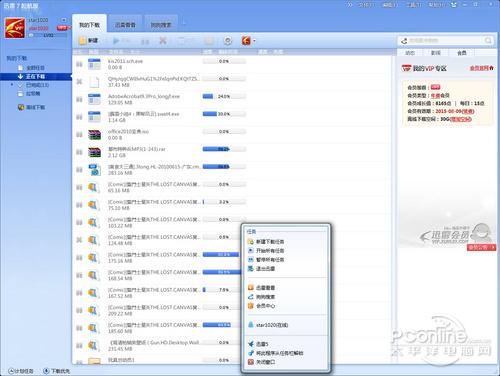Image resolution: width=500 pixels, height=376 pixels.
Task: Click the X status icon of the 124.48 MB Comic row
Action: point(79,240)
